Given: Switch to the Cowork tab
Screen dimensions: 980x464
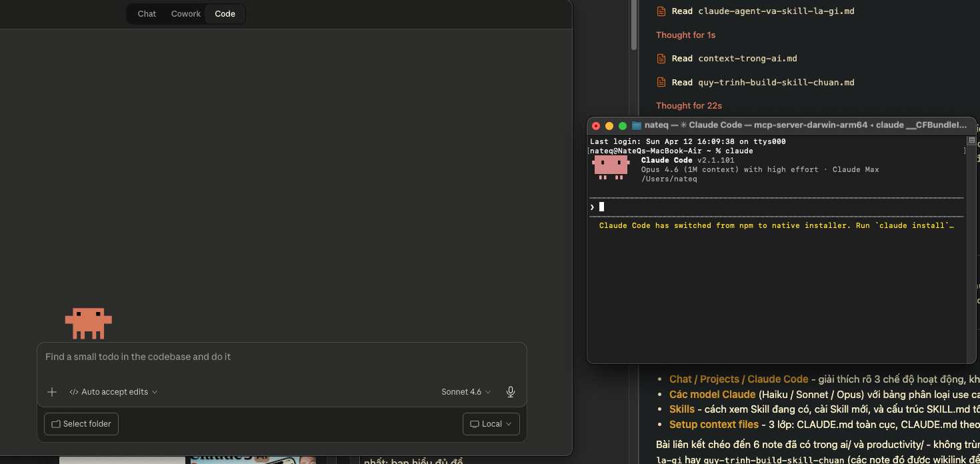Looking at the screenshot, I should point(186,14).
